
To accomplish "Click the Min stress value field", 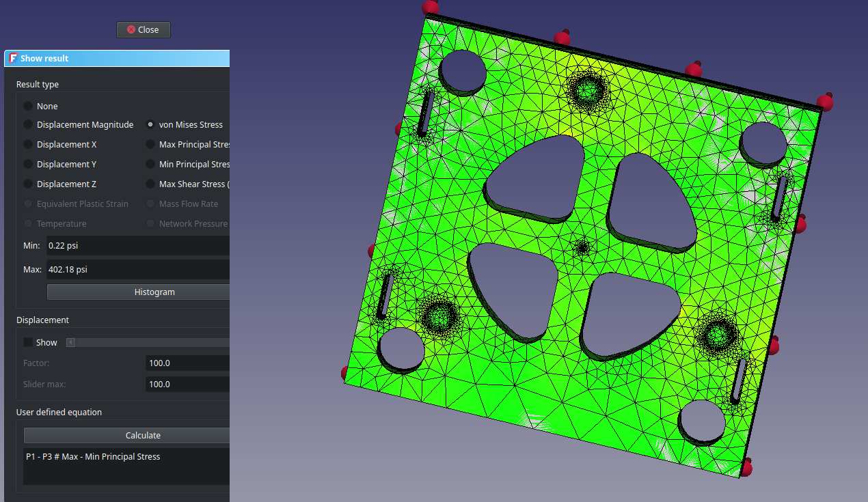I will coord(137,246).
